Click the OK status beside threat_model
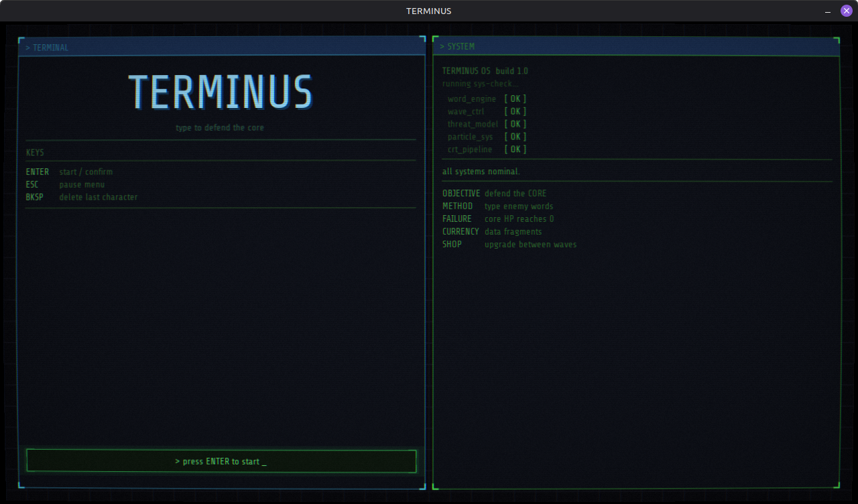 515,124
